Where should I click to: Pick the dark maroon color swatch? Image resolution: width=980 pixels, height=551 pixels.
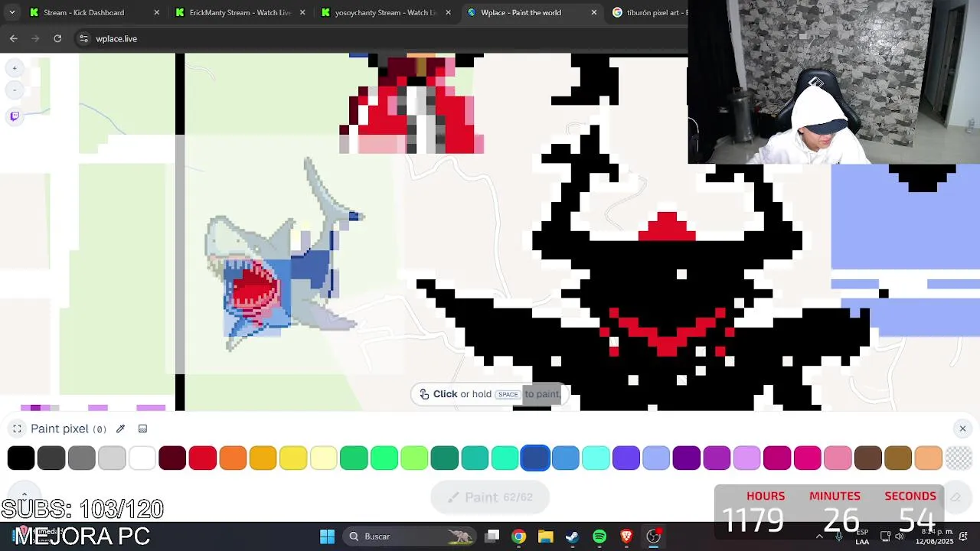coord(172,458)
